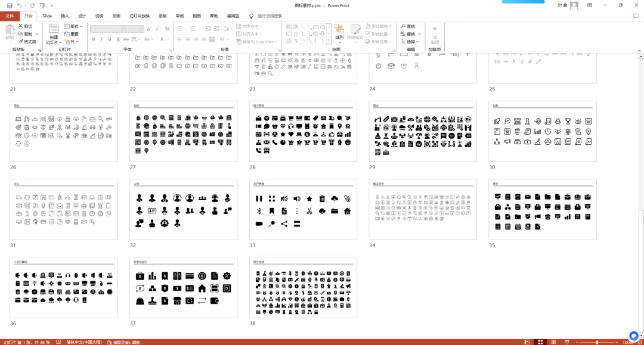644x345 pixels.
Task: Select slide 37 finance icons thumbnail
Action: tap(183, 288)
